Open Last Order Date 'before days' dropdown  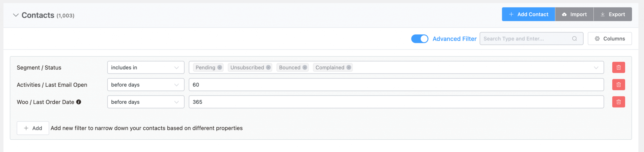(x=146, y=102)
